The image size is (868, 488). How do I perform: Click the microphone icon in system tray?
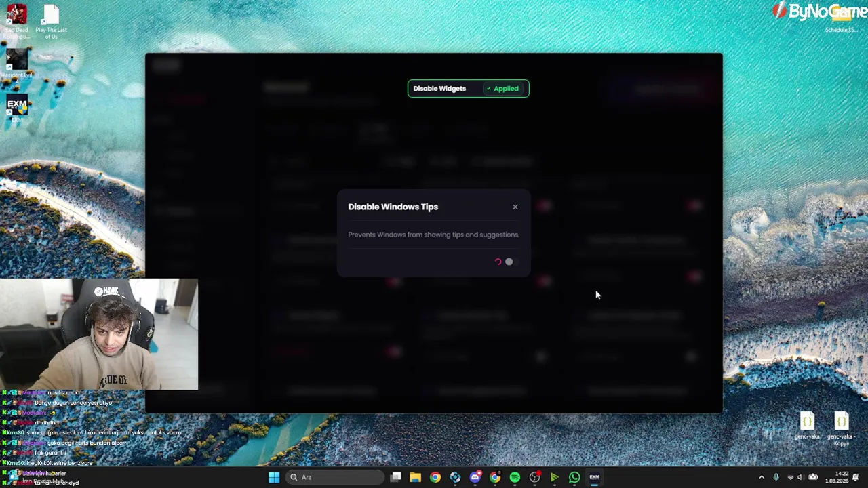776,477
